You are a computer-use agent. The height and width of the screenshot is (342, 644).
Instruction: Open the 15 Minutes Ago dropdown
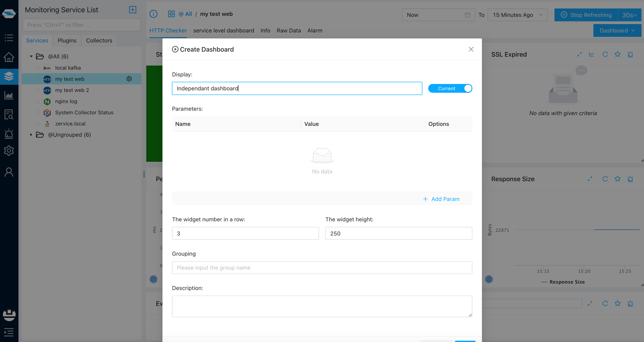click(517, 15)
